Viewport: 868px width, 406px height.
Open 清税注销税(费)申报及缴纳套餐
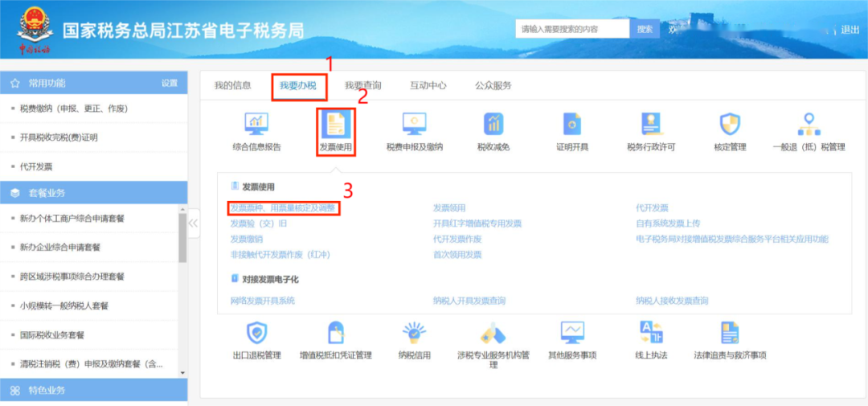point(92,364)
